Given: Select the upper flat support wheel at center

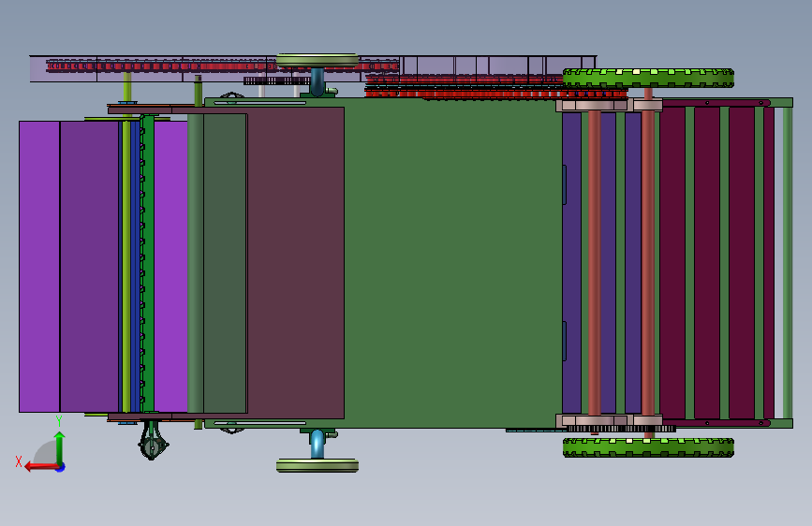Looking at the screenshot, I should [317, 61].
